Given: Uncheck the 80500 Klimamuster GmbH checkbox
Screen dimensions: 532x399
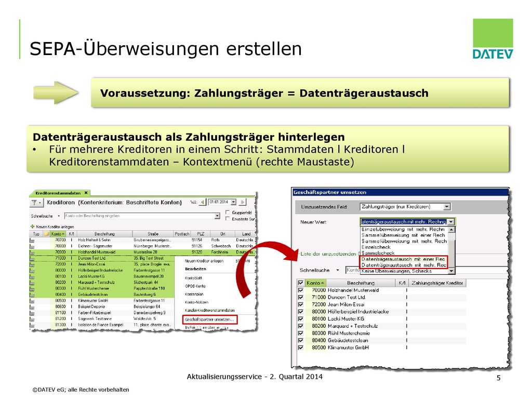Looking at the screenshot, I should tap(301, 348).
